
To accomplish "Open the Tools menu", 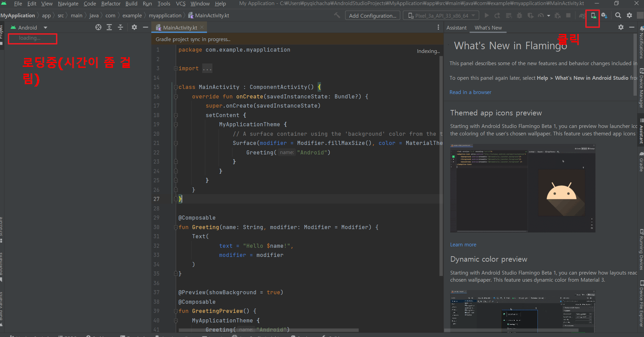I will pyautogui.click(x=164, y=3).
